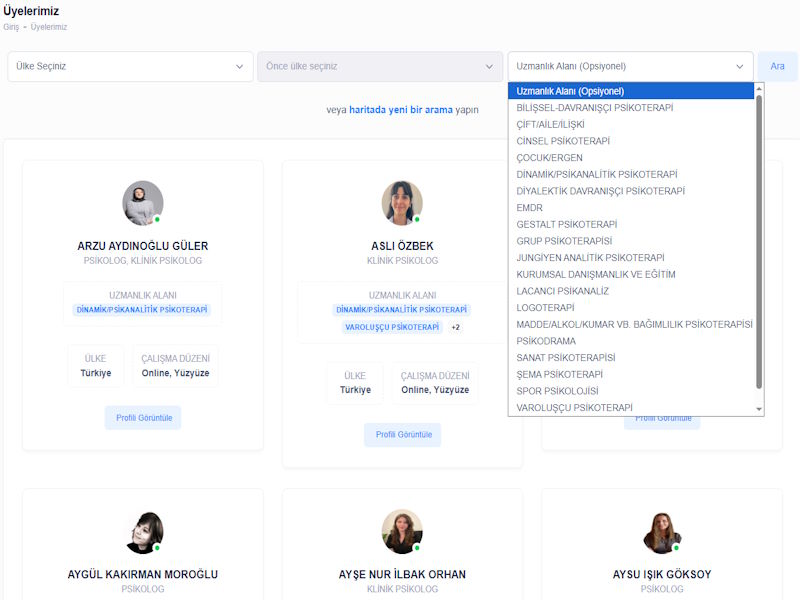This screenshot has height=600, width=800.
Task: Open the Ülke Seçiniz country dropdown
Action: pos(130,67)
